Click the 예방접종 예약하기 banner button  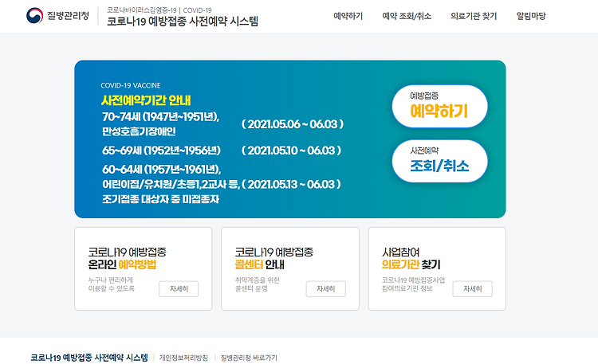pos(439,106)
